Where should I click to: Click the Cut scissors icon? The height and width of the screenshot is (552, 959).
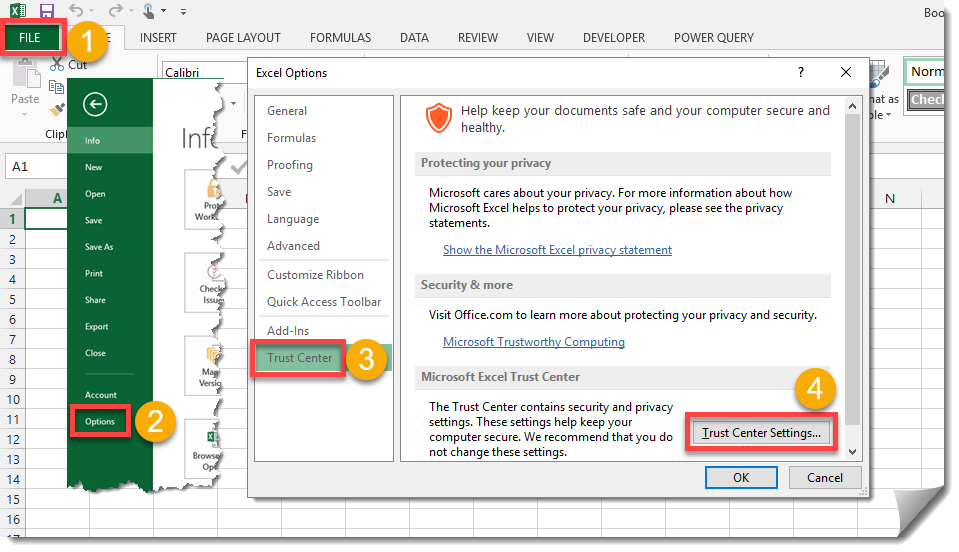[57, 64]
